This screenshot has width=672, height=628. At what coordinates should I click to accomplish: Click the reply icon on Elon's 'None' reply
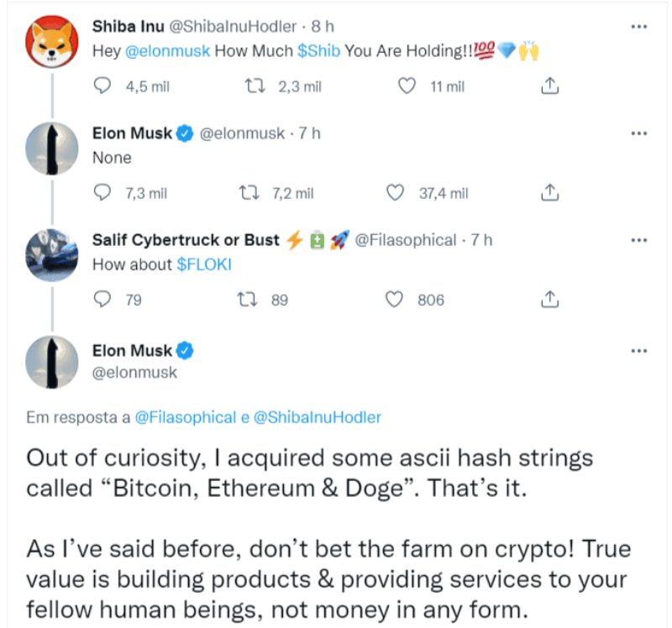[102, 191]
